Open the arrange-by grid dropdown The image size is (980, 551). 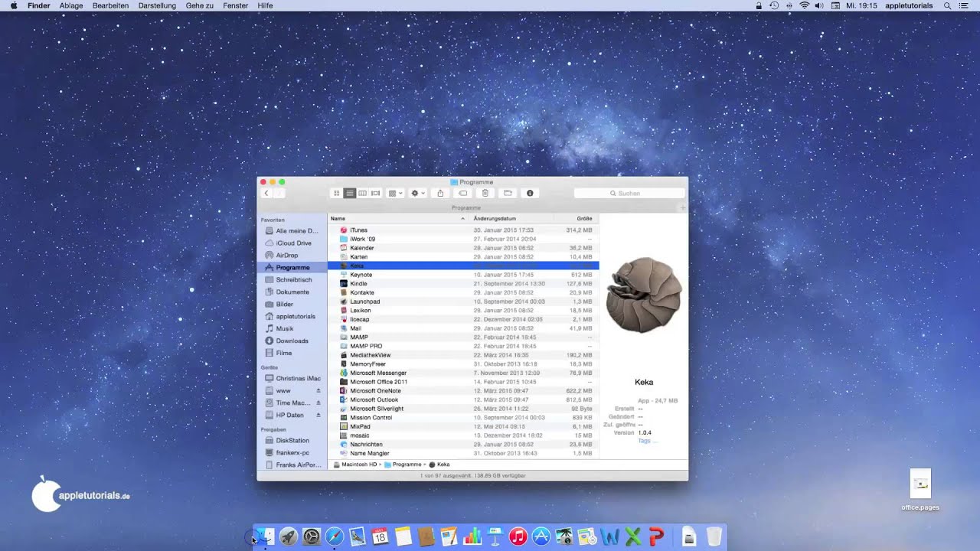(395, 194)
